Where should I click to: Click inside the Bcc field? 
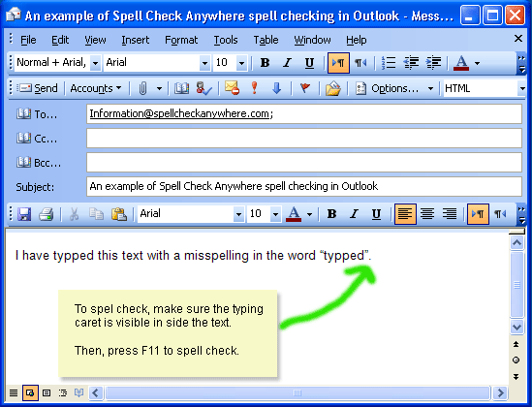coord(304,163)
